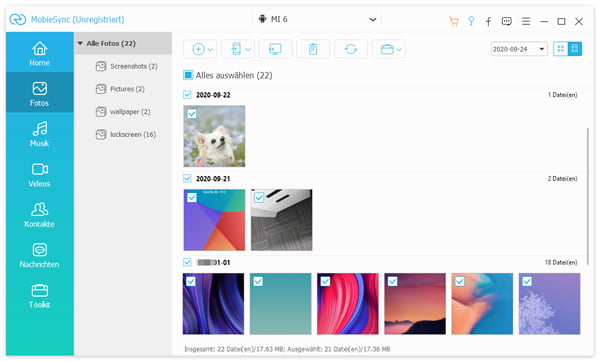The height and width of the screenshot is (362, 600).
Task: Click the feedback chat bubble icon
Action: coord(507,21)
